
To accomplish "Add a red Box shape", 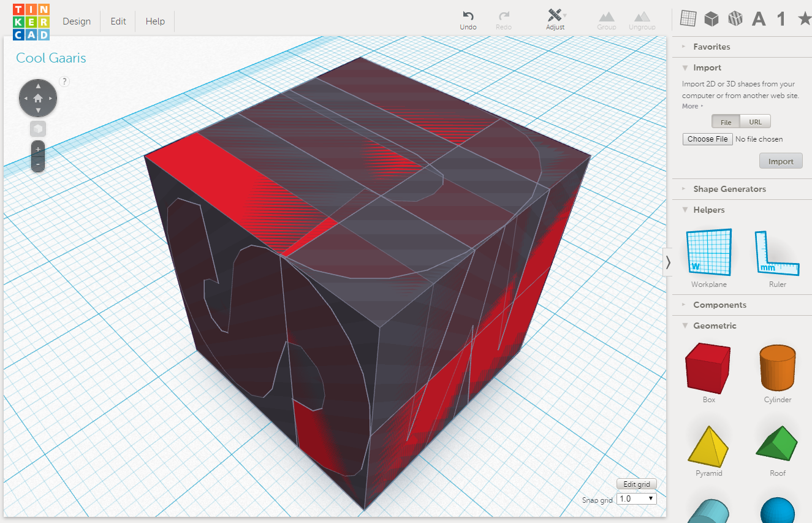I will click(x=708, y=368).
